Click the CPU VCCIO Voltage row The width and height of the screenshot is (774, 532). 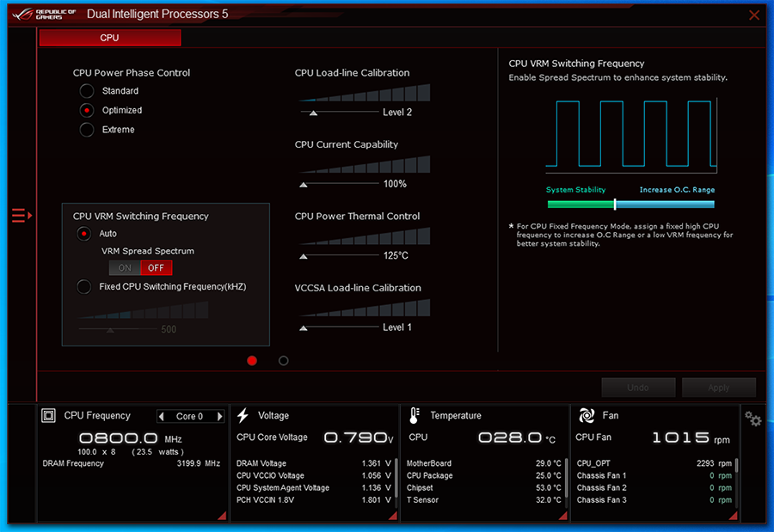(314, 476)
